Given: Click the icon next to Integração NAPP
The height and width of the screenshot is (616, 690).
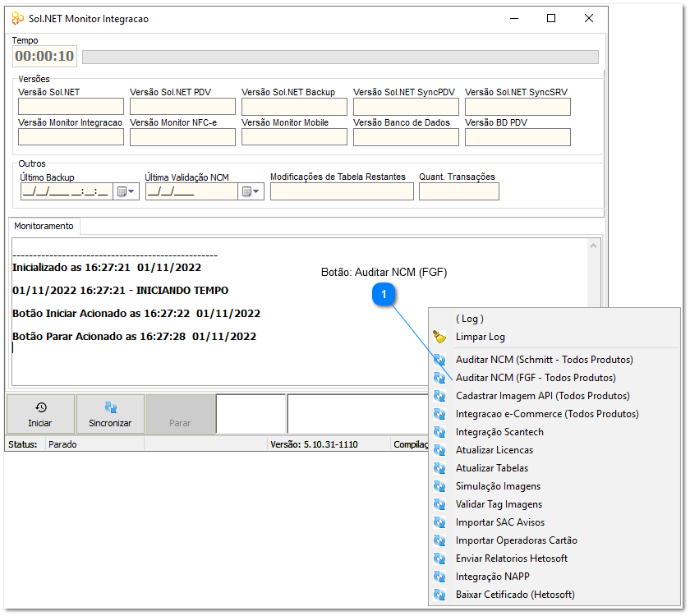Looking at the screenshot, I should click(x=439, y=576).
